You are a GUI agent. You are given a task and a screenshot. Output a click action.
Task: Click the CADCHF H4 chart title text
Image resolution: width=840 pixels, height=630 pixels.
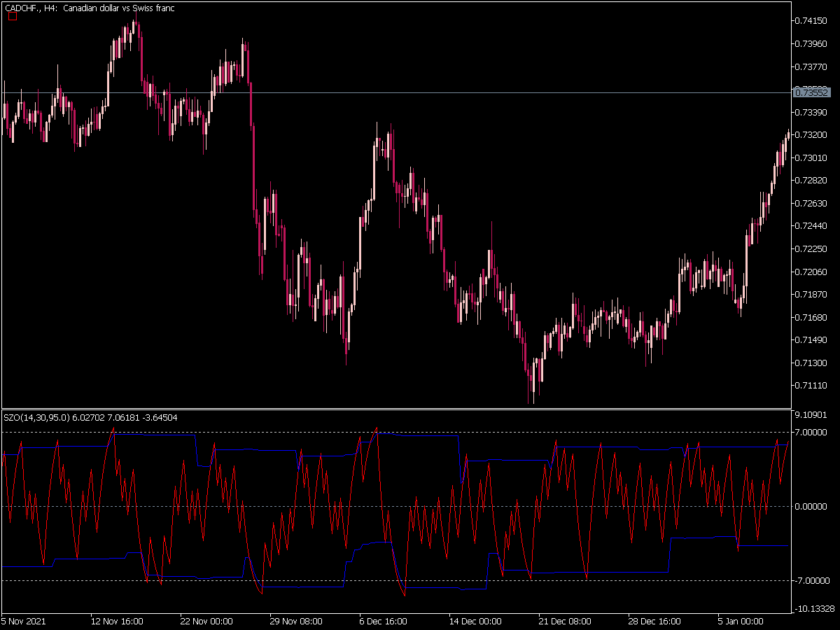click(90, 8)
